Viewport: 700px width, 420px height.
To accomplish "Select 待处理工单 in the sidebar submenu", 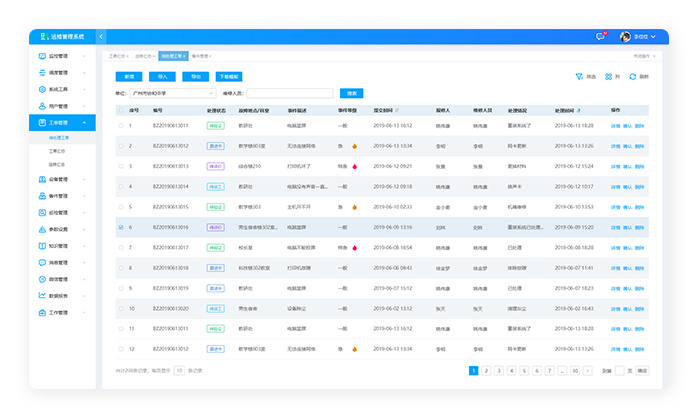I will point(59,137).
